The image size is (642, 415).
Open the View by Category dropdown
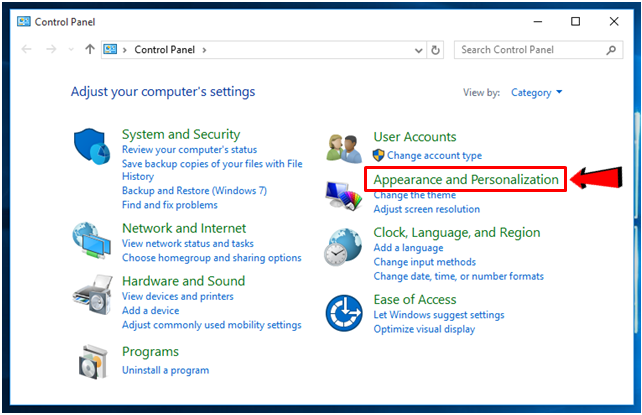536,92
